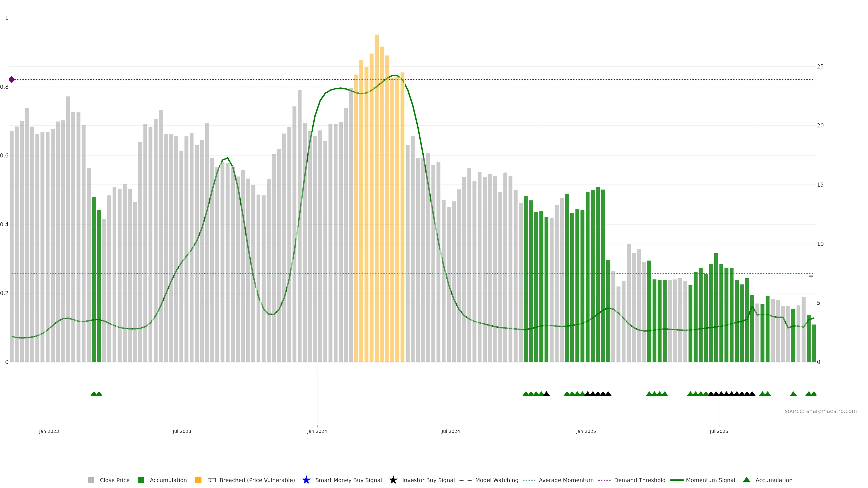This screenshot has width=868, height=488.
Task: Click the purple diamond Demand Threshold marker
Action: click(12, 80)
